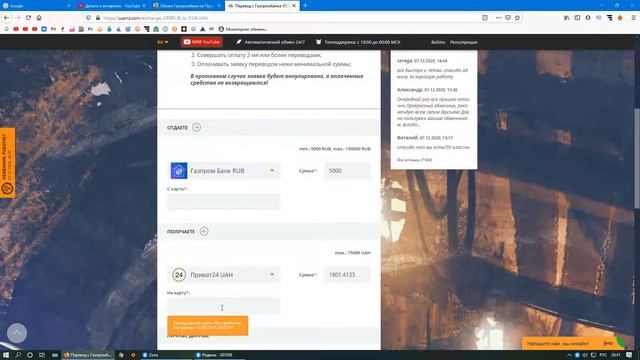Click the MINE YouTube red button
This screenshot has height=360, width=640.
pyautogui.click(x=202, y=42)
